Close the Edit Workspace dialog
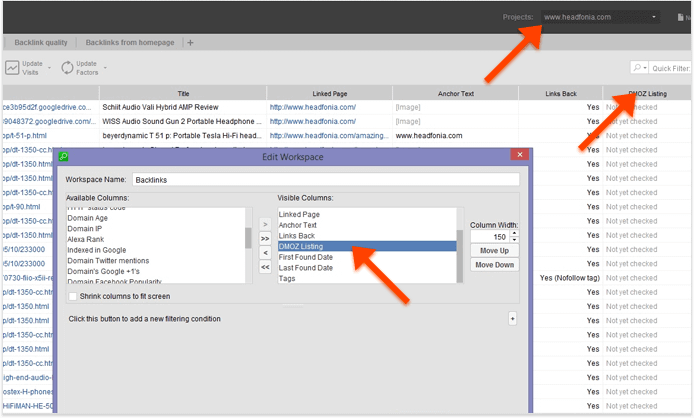This screenshot has width=694, height=418. tap(519, 156)
